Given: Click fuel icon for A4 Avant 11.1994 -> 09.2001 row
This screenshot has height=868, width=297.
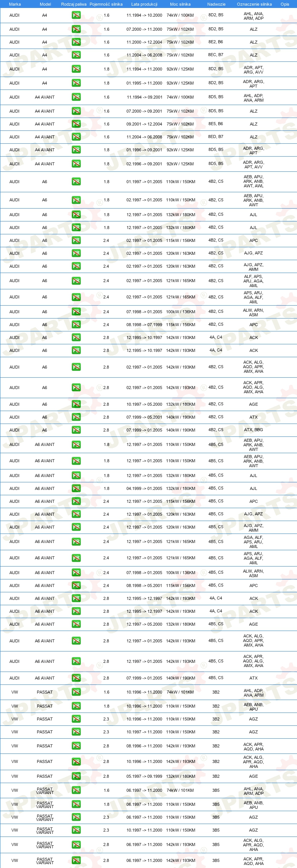Looking at the screenshot, I should pyautogui.click(x=76, y=97).
